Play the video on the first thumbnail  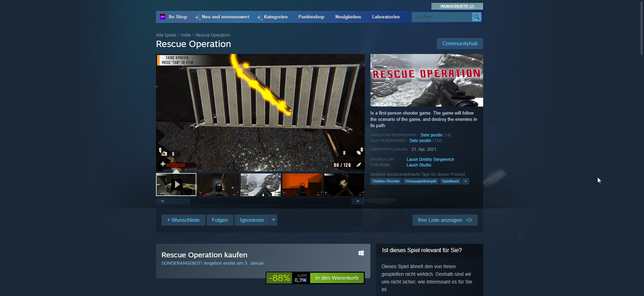point(176,185)
